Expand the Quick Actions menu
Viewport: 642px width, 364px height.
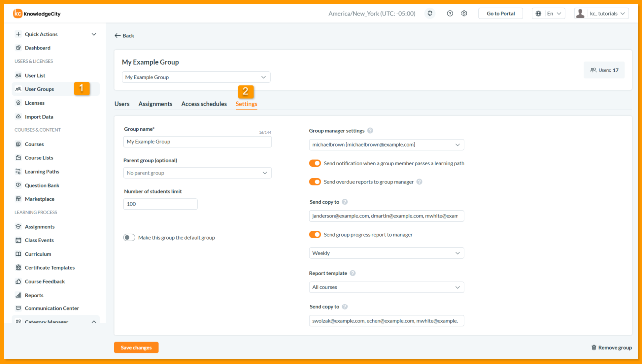[x=55, y=34]
